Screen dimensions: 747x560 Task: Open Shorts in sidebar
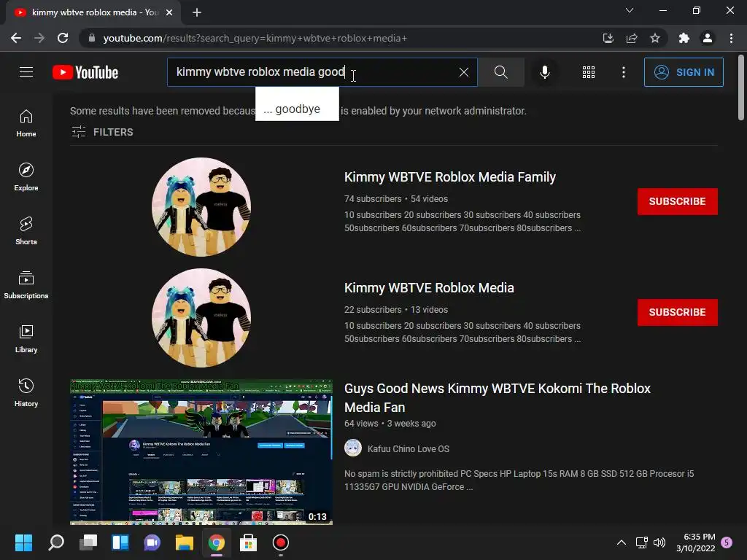pyautogui.click(x=26, y=230)
